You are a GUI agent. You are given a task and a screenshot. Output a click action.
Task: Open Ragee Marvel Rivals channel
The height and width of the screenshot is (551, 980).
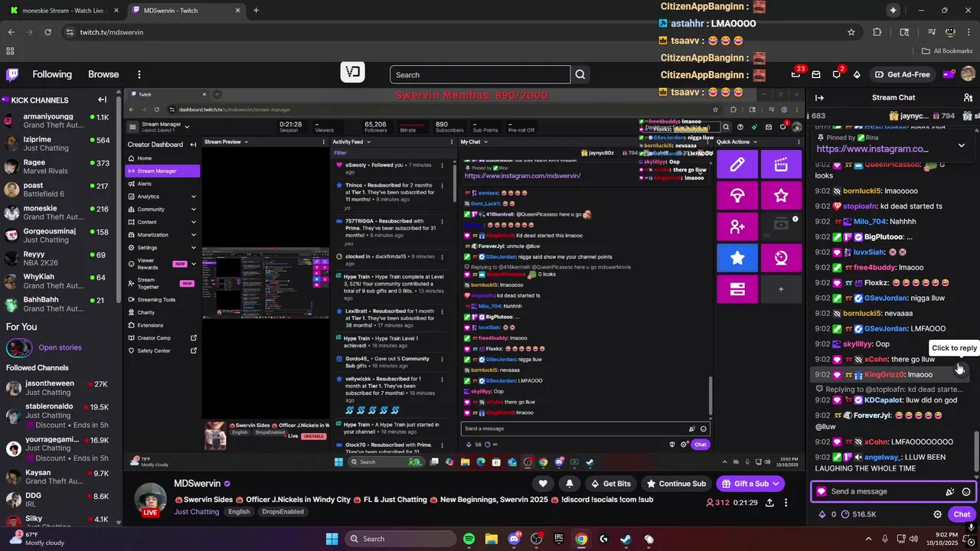coord(60,166)
